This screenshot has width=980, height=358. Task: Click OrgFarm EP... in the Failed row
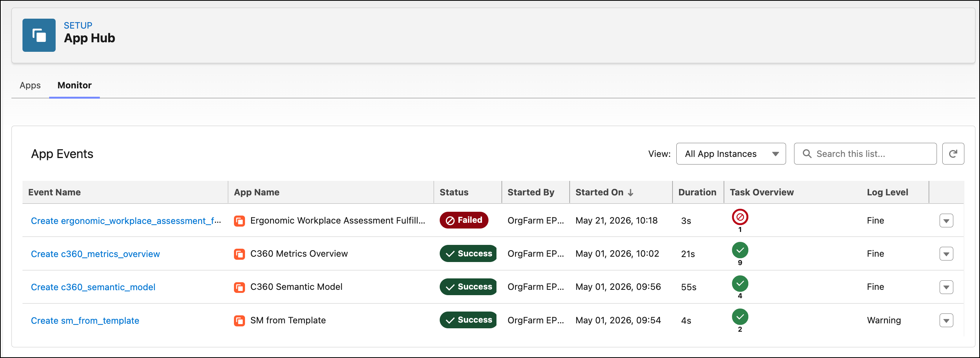536,221
